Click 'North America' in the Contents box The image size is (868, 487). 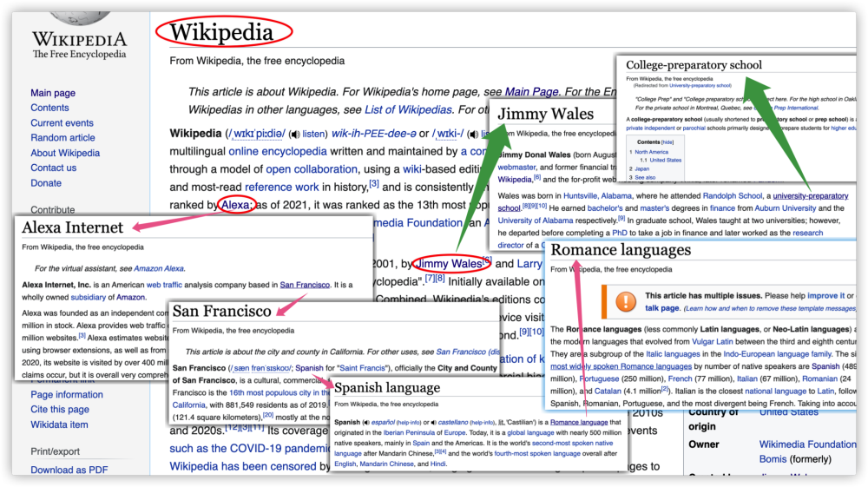pyautogui.click(x=652, y=152)
